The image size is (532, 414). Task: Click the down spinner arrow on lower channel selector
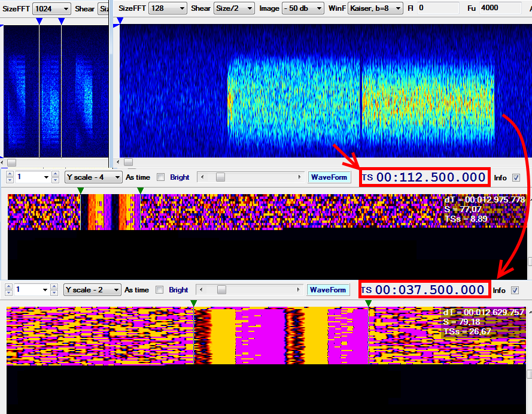[8, 293]
